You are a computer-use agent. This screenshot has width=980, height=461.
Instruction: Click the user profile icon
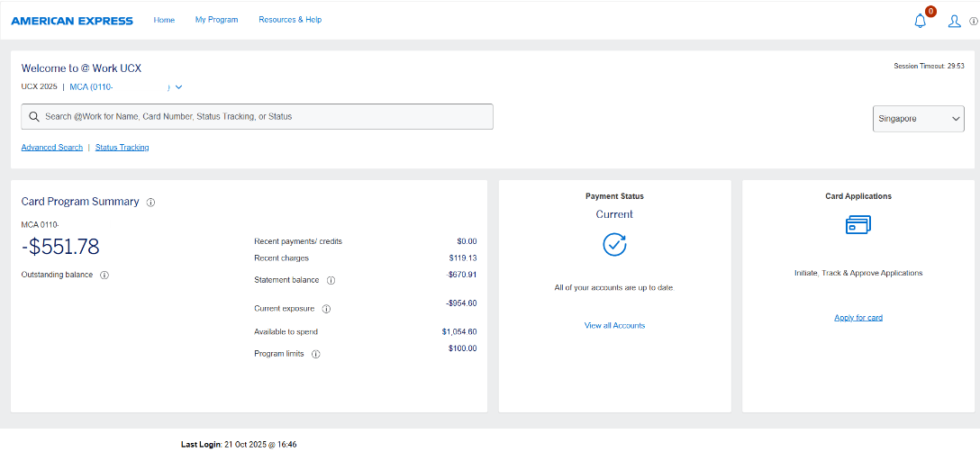pyautogui.click(x=954, y=21)
